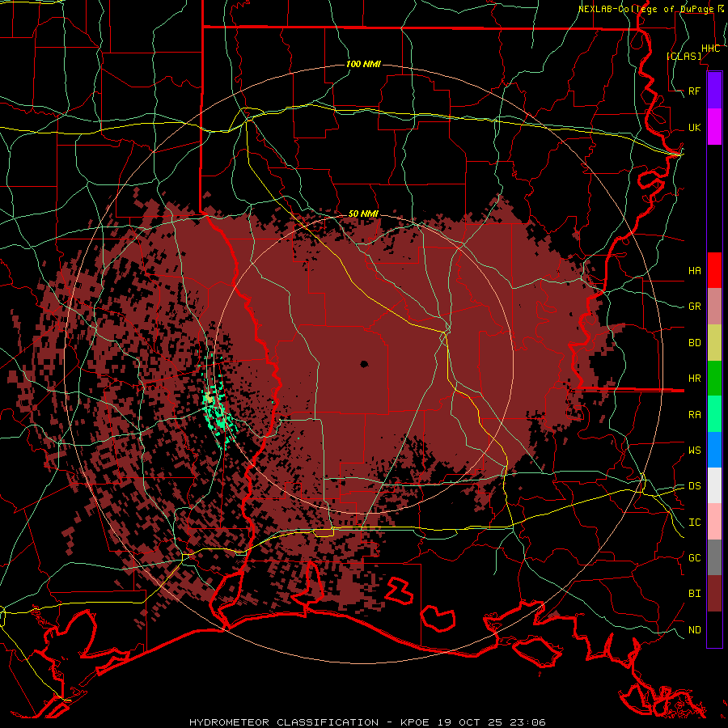This screenshot has height=728, width=728.
Task: Click the 'NEXLAB-College of DuPage' credit text
Action: [645, 9]
